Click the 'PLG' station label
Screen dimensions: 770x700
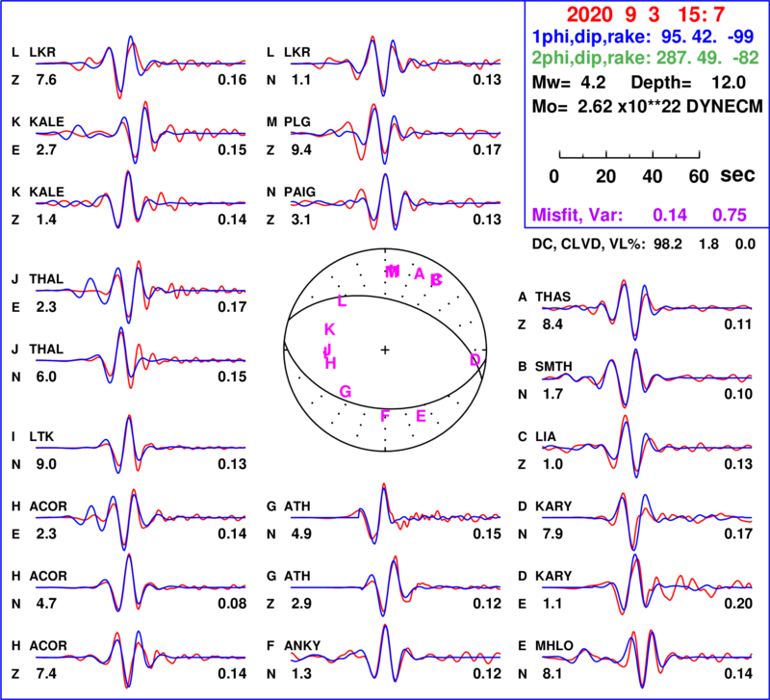[x=297, y=122]
